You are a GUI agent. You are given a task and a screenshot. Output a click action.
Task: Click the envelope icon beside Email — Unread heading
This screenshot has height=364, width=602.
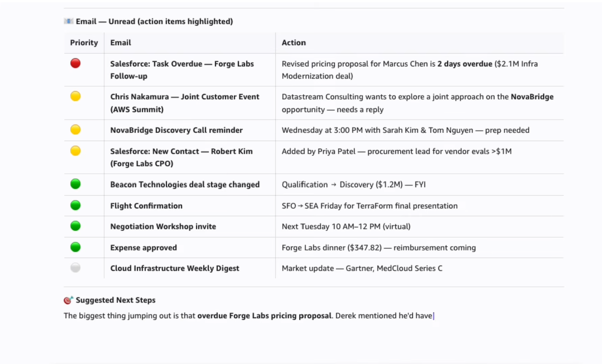(68, 21)
